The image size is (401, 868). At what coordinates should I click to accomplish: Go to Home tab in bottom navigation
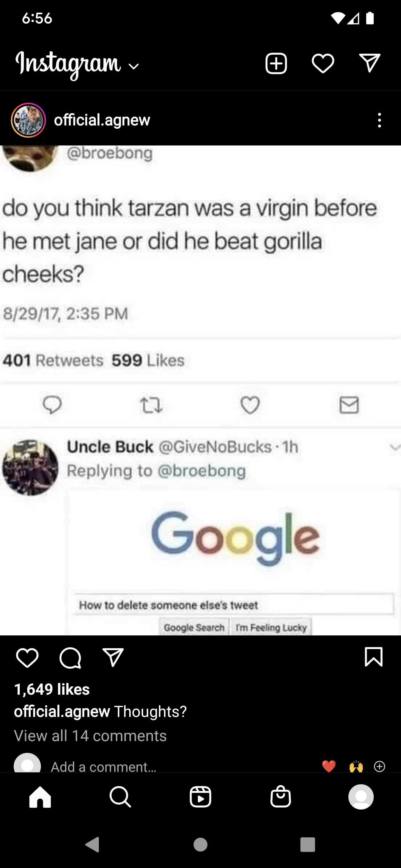point(40,797)
